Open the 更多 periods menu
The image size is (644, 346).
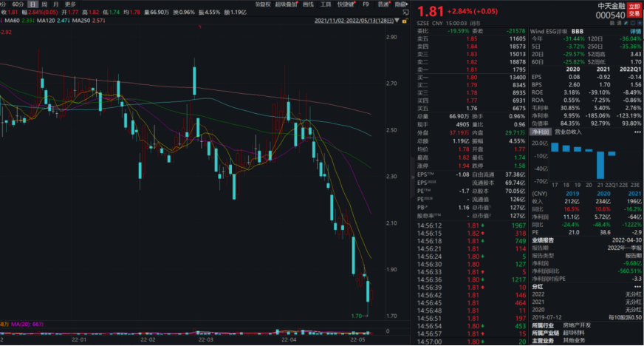click(x=70, y=4)
